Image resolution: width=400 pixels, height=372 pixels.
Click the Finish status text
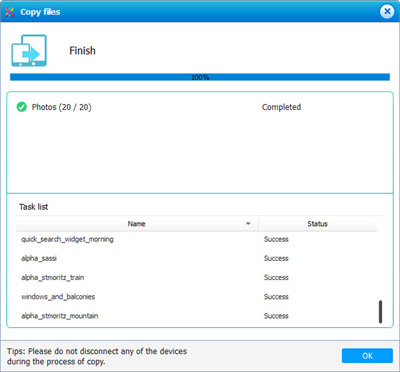click(82, 51)
